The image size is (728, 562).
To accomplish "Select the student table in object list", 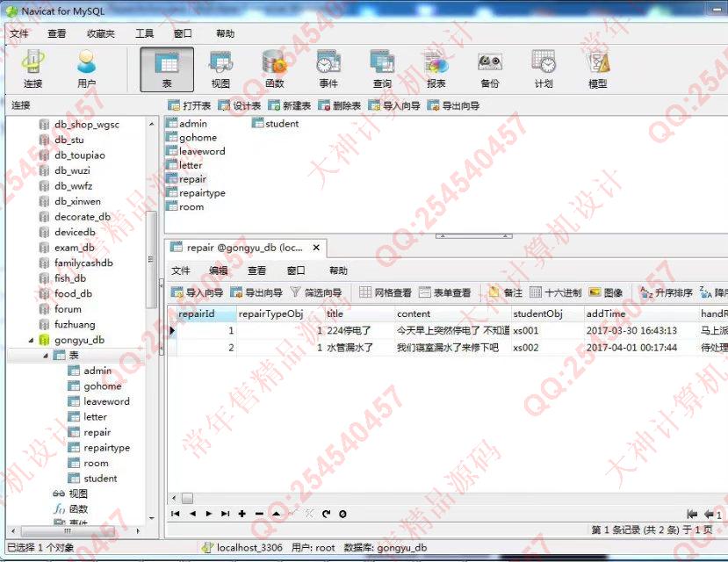I will pos(276,124).
